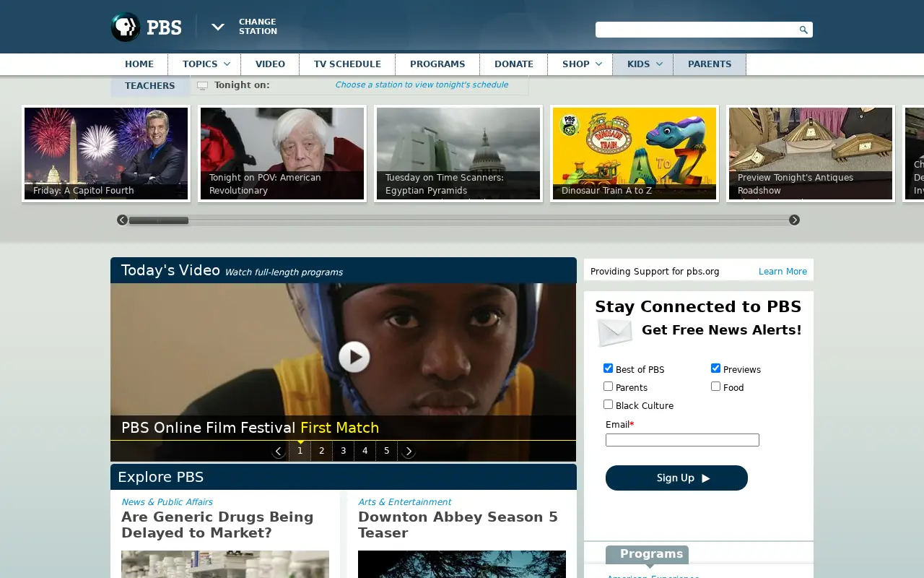Screen dimensions: 924x578
Task: Open the Parents navigation item
Action: coord(710,64)
